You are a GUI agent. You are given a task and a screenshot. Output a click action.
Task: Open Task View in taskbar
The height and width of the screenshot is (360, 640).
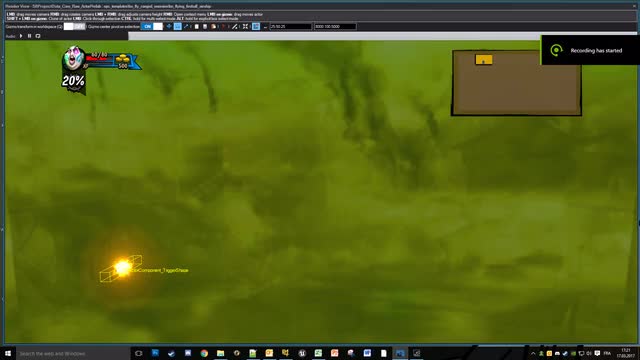pyautogui.click(x=139, y=353)
